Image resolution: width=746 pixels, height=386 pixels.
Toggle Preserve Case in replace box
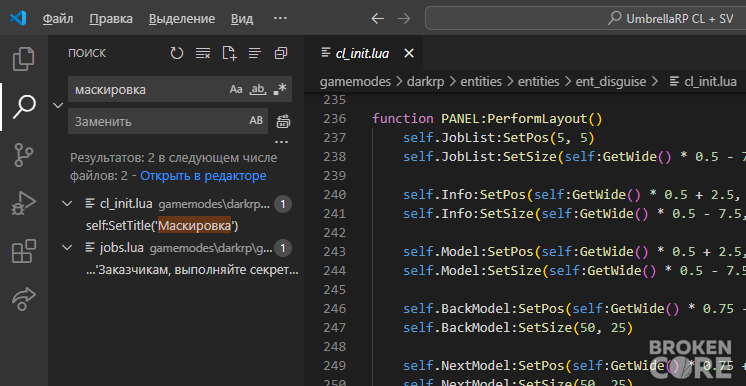[256, 120]
